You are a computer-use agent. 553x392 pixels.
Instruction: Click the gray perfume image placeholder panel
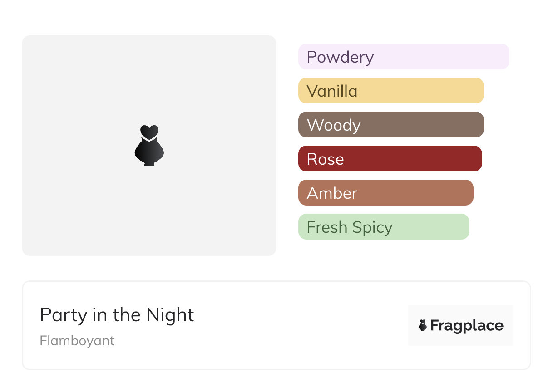[x=149, y=146]
